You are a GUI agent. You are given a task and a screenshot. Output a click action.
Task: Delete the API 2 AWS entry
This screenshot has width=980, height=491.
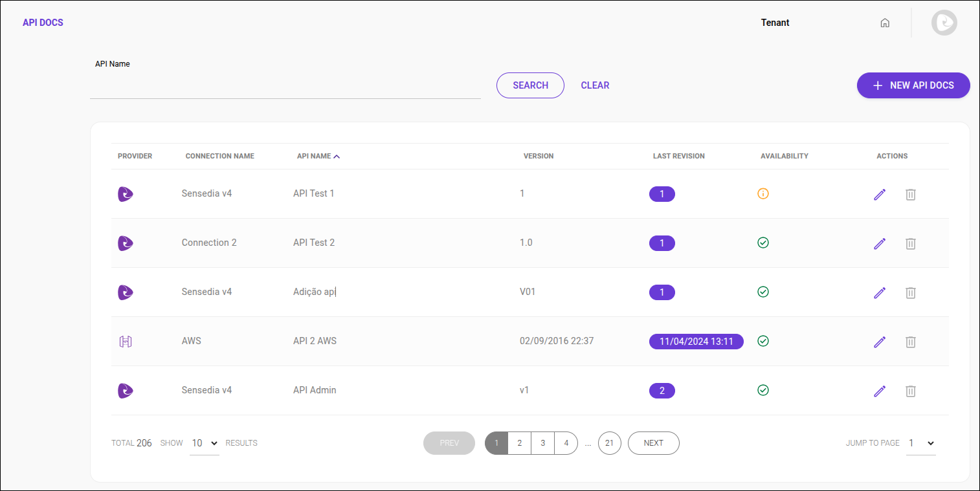coord(911,342)
